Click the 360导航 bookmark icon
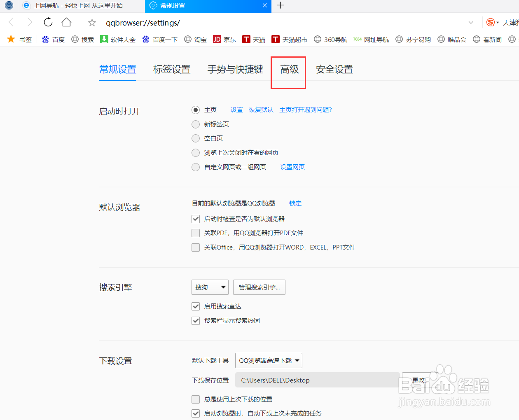The height and width of the screenshot is (420, 519). [318, 39]
